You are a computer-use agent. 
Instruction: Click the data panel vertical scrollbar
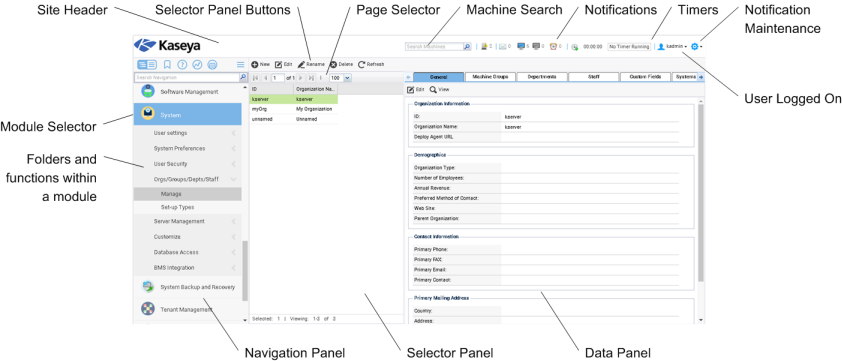tap(700, 192)
